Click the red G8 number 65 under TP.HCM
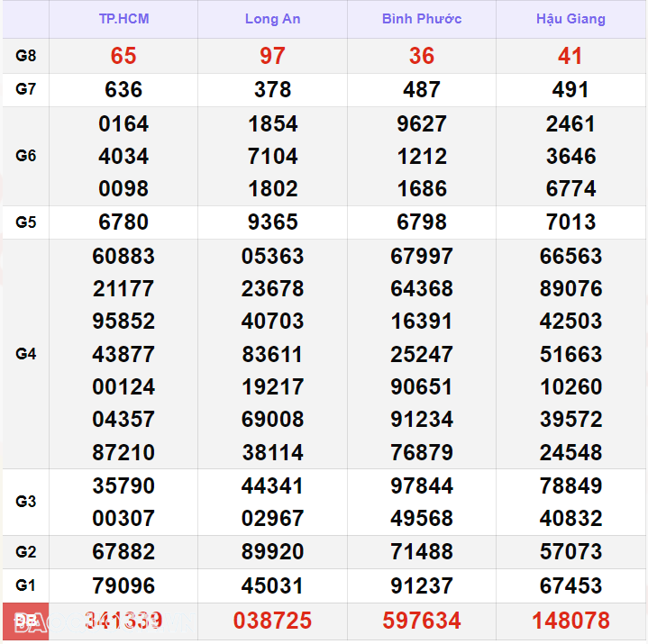 123,56
